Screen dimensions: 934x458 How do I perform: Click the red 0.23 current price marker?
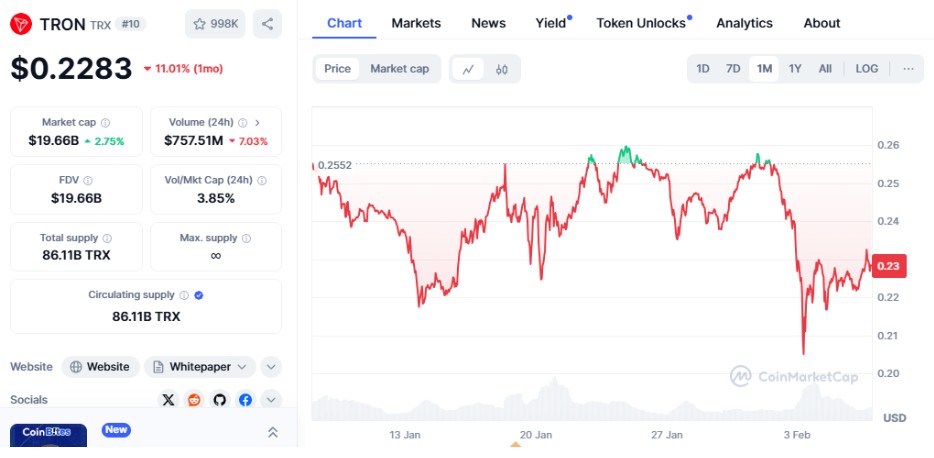(x=888, y=266)
